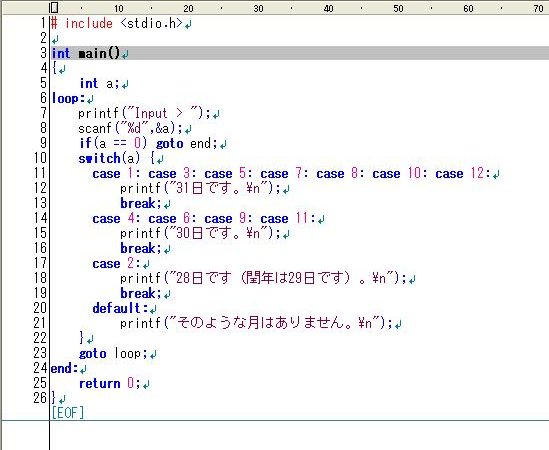Click 'goto end;' on line 9
Viewport: 549px width, 450px height.
click(187, 144)
